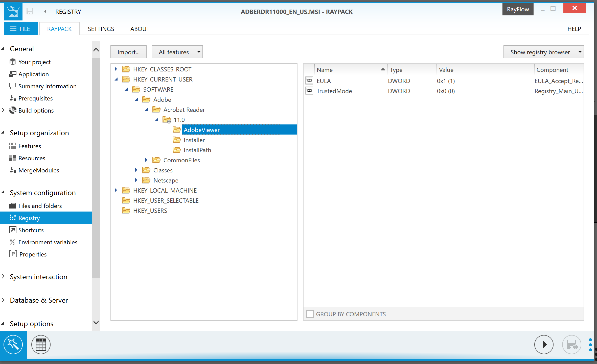This screenshot has width=597, height=364.
Task: Select the HKEY_USERS root key
Action: [x=150, y=211]
